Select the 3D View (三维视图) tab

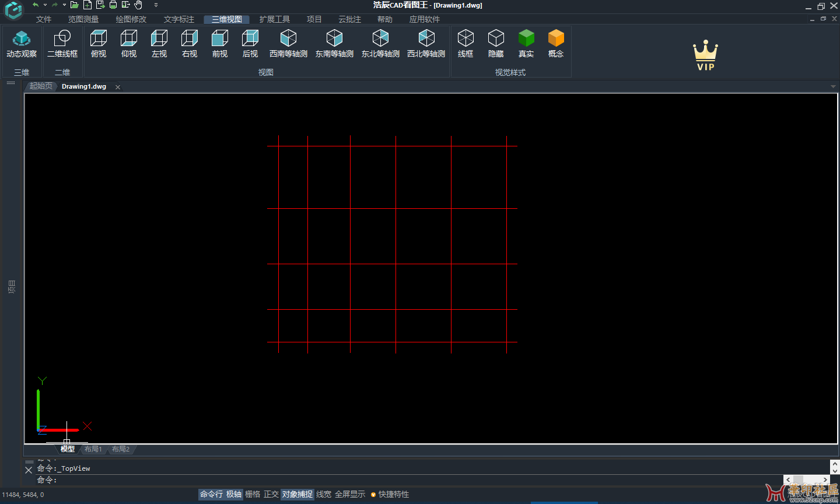tap(227, 19)
